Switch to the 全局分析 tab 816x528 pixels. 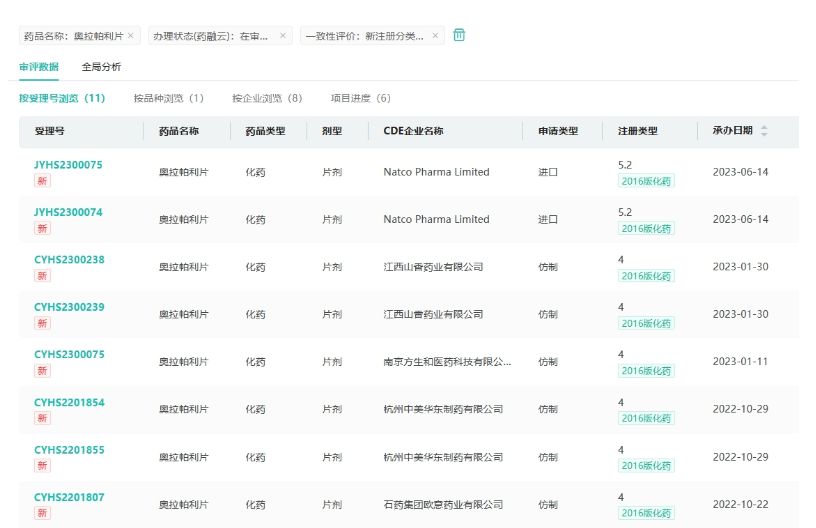(x=101, y=67)
